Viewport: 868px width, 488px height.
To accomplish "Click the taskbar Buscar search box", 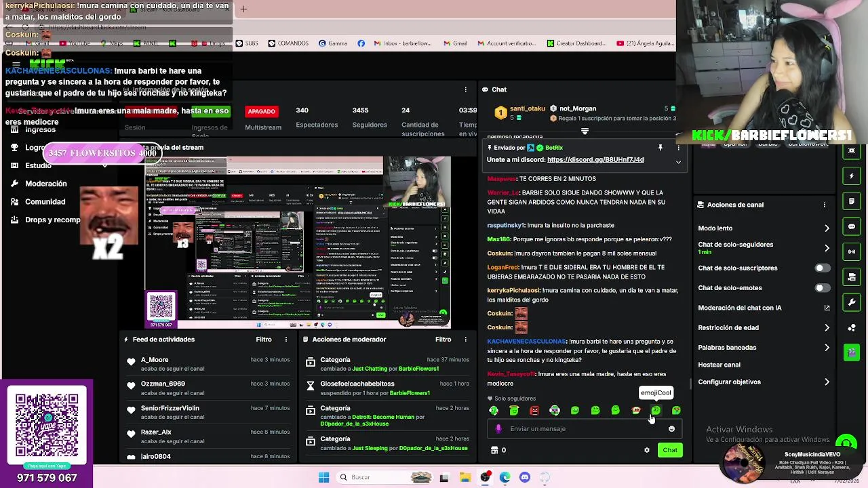I will [x=383, y=477].
